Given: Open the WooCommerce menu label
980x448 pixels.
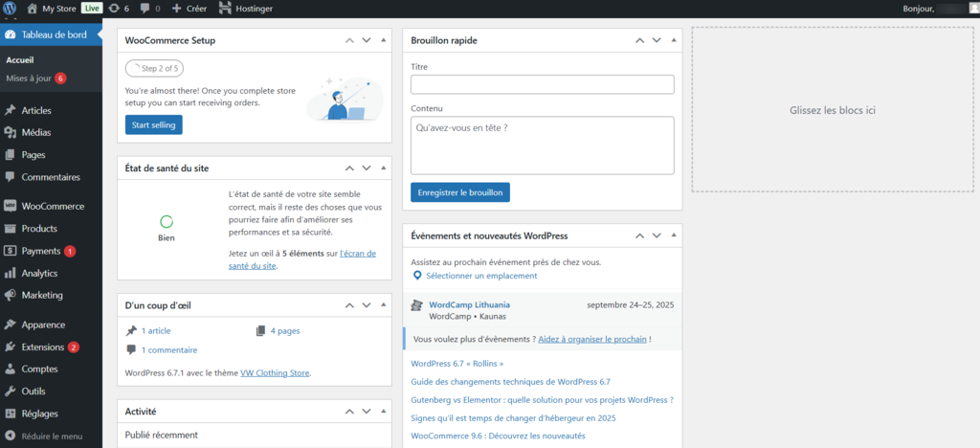Looking at the screenshot, I should [x=53, y=206].
